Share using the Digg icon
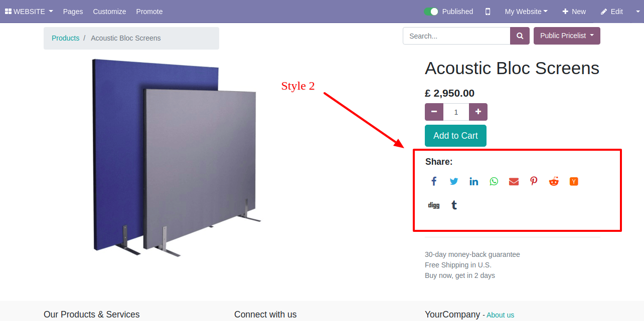This screenshot has height=321, width=644. click(x=434, y=205)
